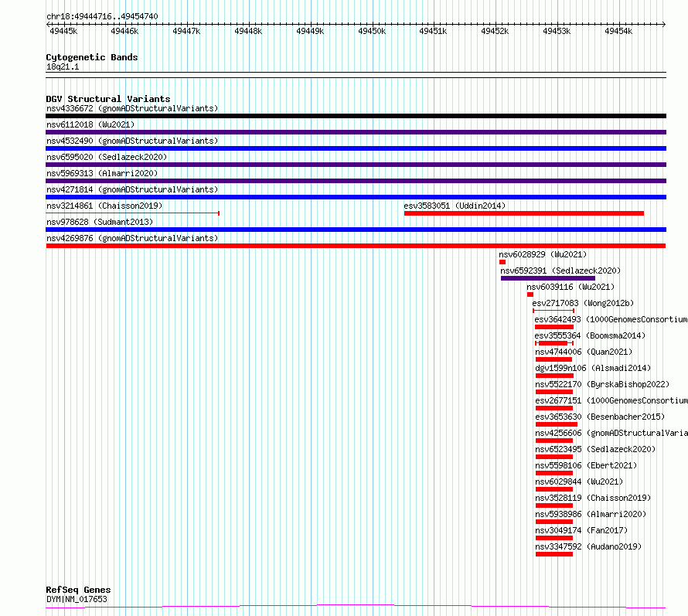Click the nsv6595020 (Sedlazeck2020) label

[107, 157]
